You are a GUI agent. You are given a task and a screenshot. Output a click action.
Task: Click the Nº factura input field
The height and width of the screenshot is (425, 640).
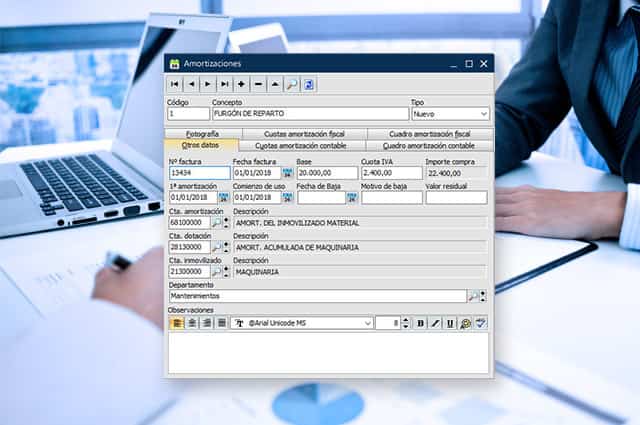pos(198,173)
